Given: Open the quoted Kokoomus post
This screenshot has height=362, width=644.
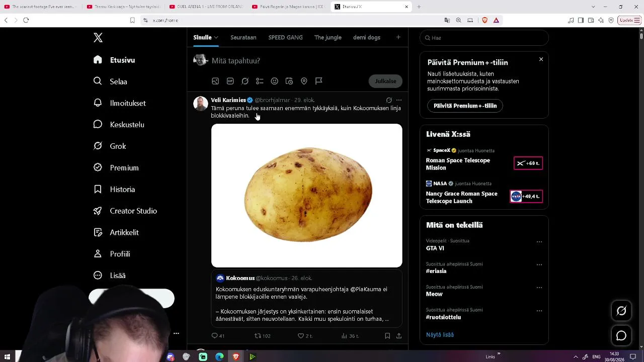Looking at the screenshot, I should pos(307,298).
